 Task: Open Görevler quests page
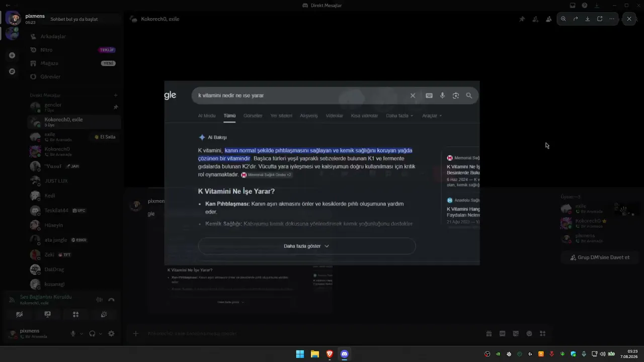(74, 77)
